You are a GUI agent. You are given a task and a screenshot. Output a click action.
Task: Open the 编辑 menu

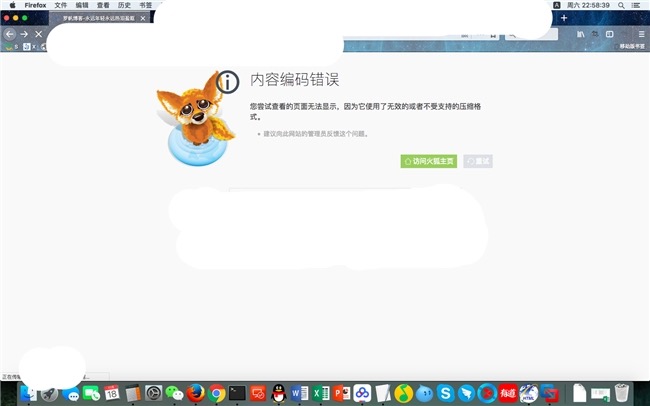coord(82,5)
